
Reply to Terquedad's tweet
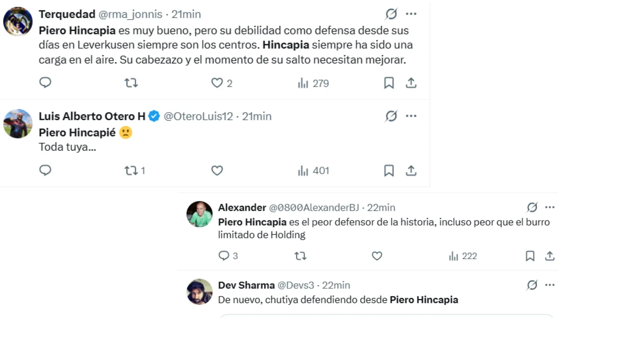[45, 83]
